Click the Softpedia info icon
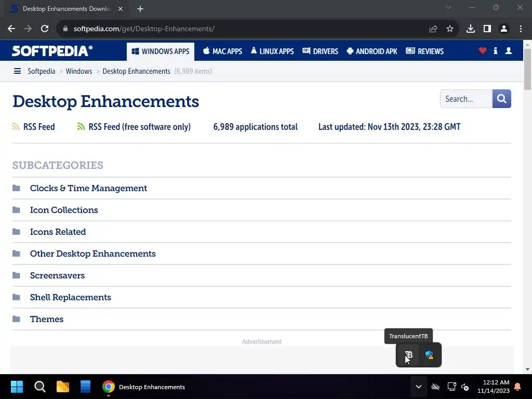532x399 pixels. click(x=495, y=51)
